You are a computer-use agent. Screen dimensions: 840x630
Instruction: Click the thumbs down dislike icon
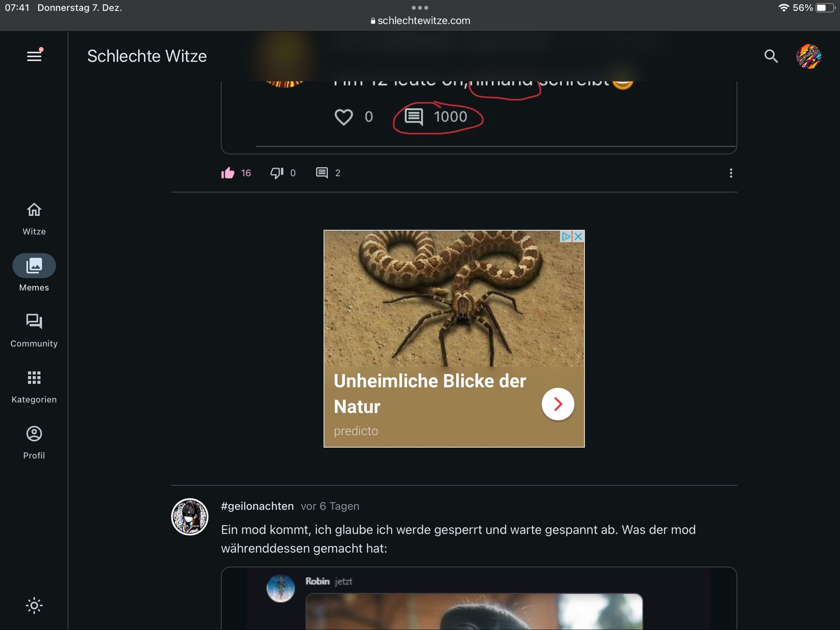point(275,173)
